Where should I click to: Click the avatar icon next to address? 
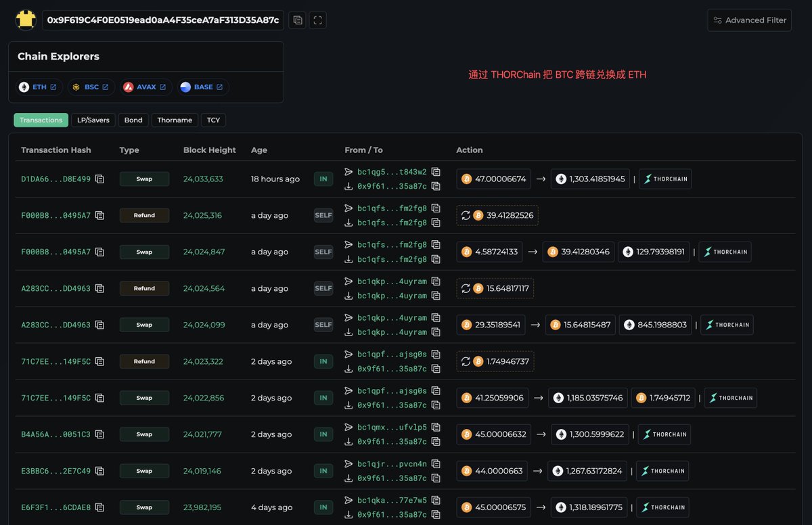coord(26,20)
